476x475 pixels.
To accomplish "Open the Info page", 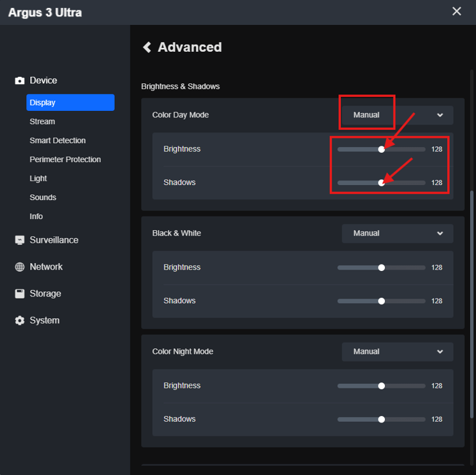I will pyautogui.click(x=36, y=217).
